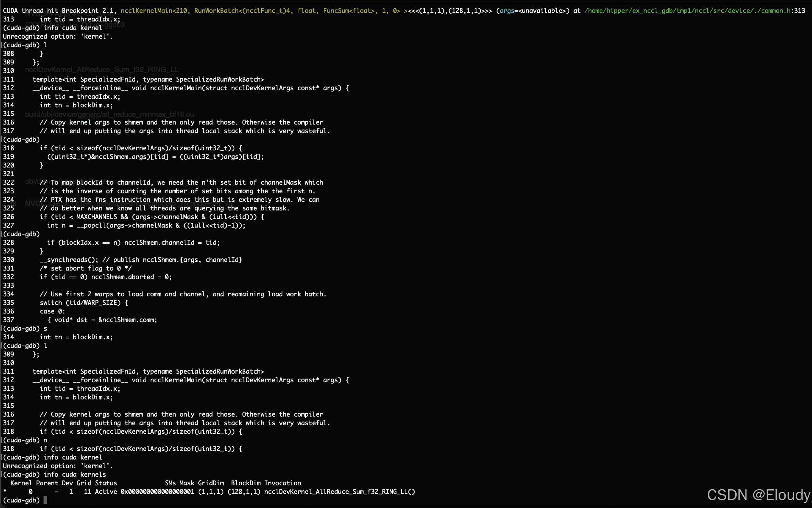Click the '(cuda-gdb) s' step command
Image resolution: width=812 pixels, height=508 pixels.
pyautogui.click(x=25, y=329)
